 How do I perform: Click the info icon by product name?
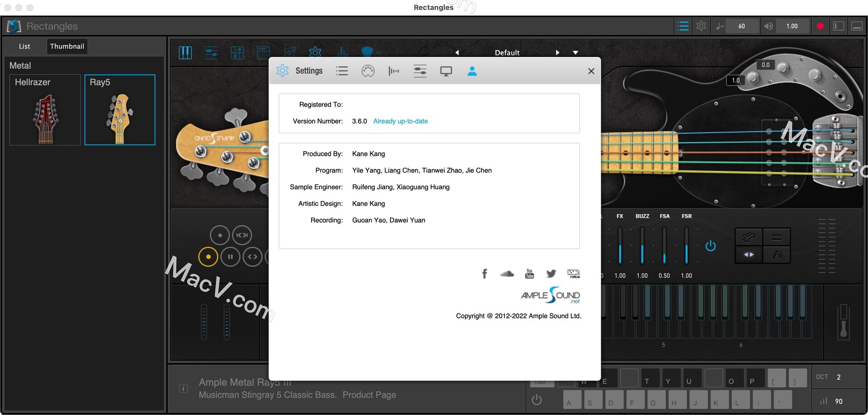pyautogui.click(x=183, y=388)
